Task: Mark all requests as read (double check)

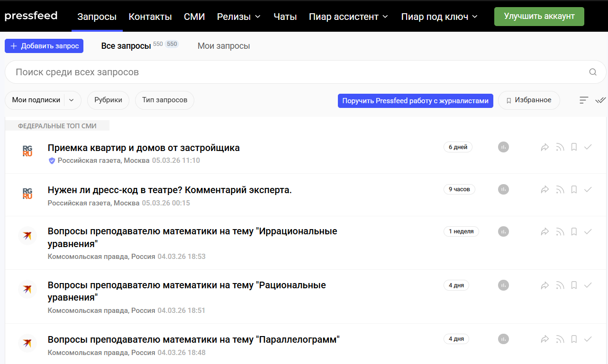Action: click(600, 100)
